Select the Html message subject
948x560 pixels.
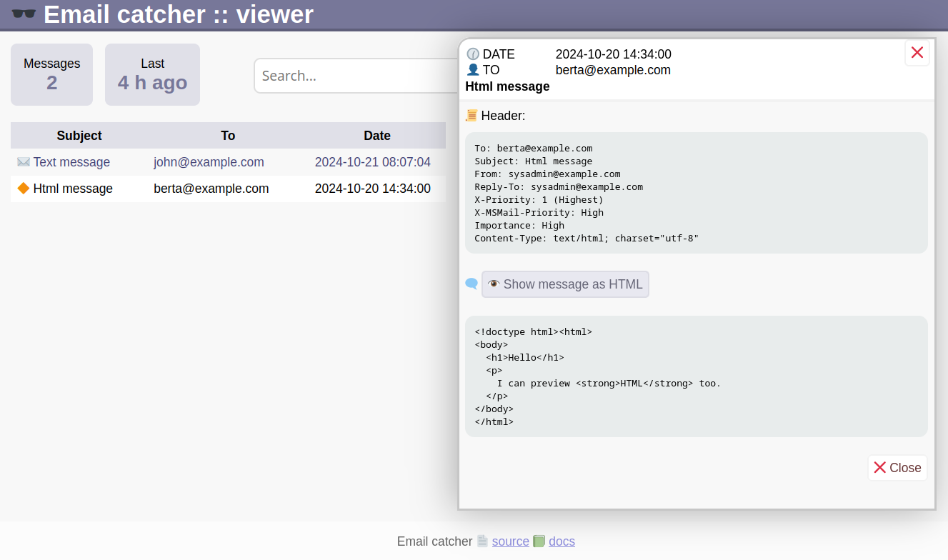click(73, 189)
